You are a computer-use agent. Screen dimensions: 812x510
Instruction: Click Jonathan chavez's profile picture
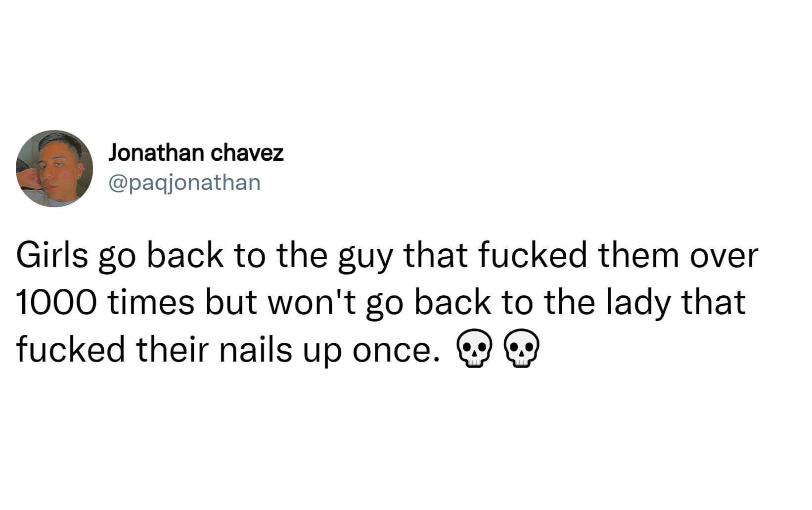tap(54, 169)
